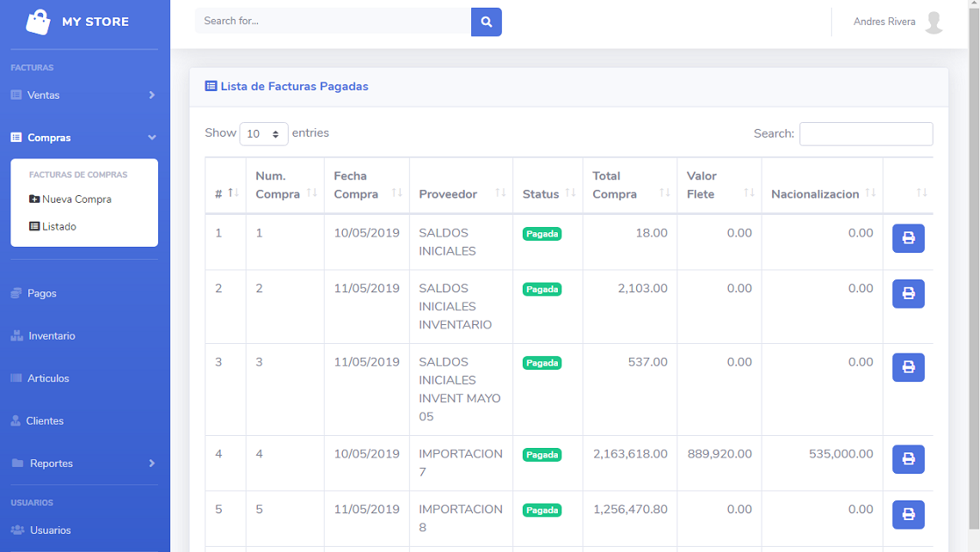Expand the Ventas sidebar menu

(83, 95)
